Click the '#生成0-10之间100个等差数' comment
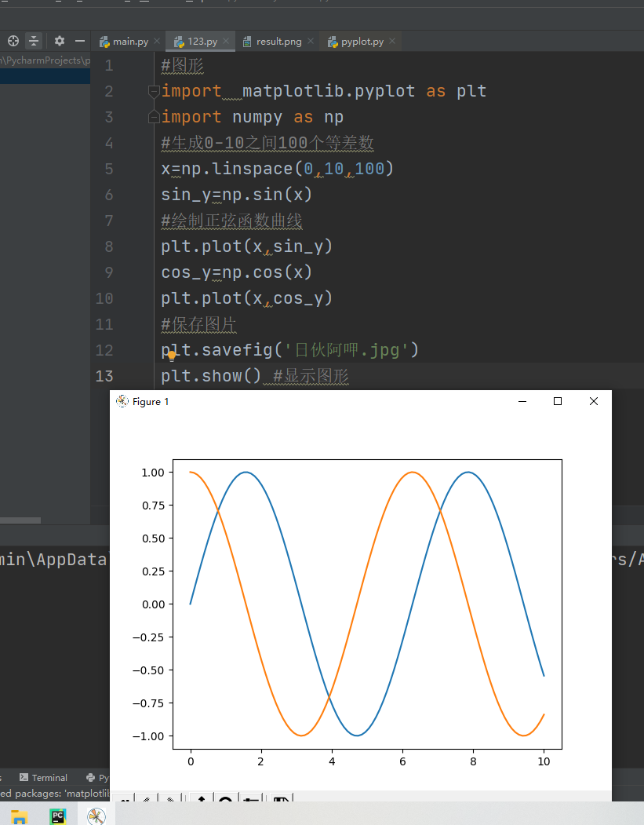Viewport: 644px width, 825px height. [267, 143]
